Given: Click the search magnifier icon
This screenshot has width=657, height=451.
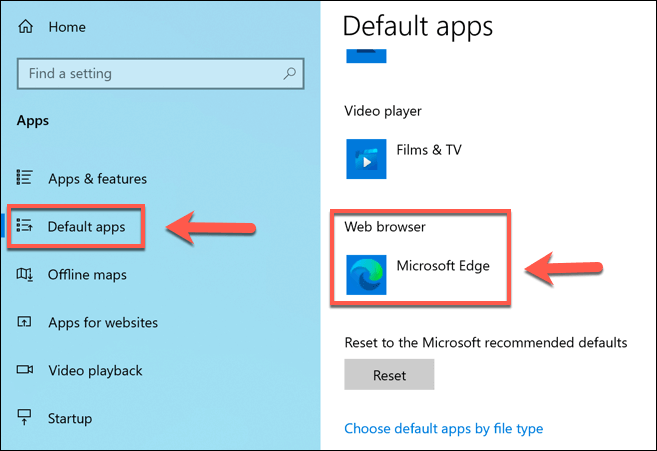Looking at the screenshot, I should tap(290, 74).
